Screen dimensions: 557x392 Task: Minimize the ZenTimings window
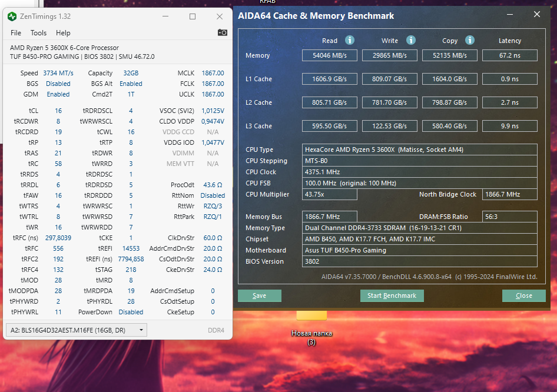click(x=165, y=16)
